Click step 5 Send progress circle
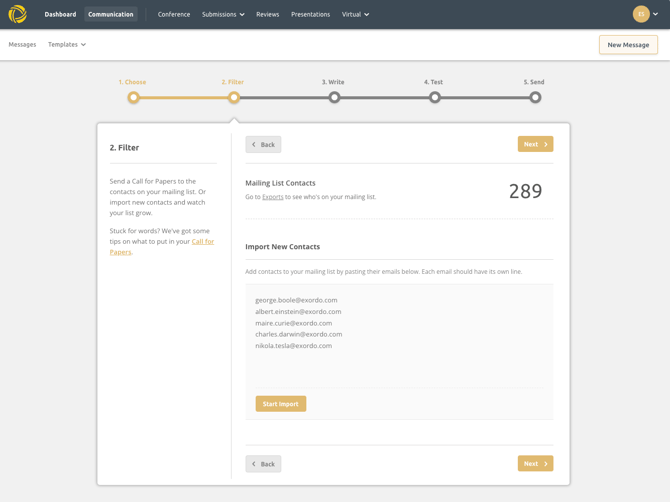This screenshot has width=670, height=502. click(535, 97)
